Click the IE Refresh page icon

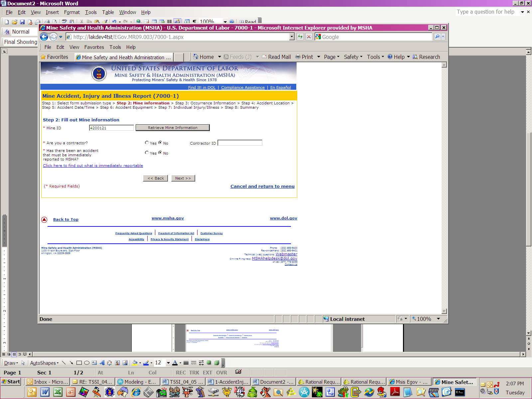[300, 37]
